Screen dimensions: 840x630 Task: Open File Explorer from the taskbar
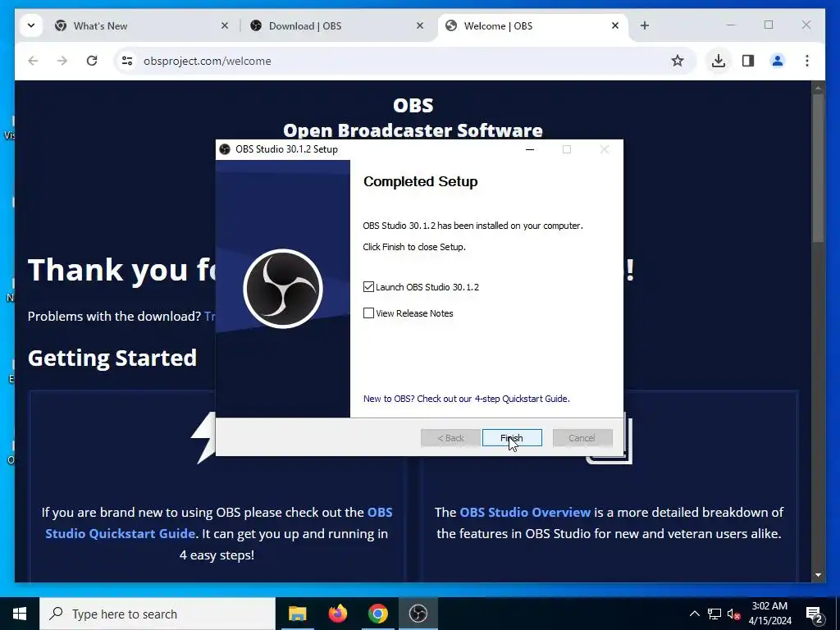297,614
